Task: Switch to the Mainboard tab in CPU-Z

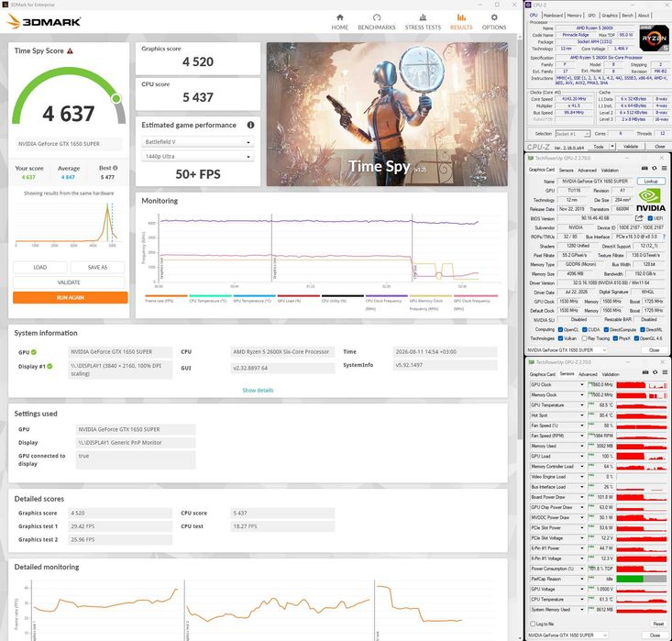Action: [x=553, y=15]
